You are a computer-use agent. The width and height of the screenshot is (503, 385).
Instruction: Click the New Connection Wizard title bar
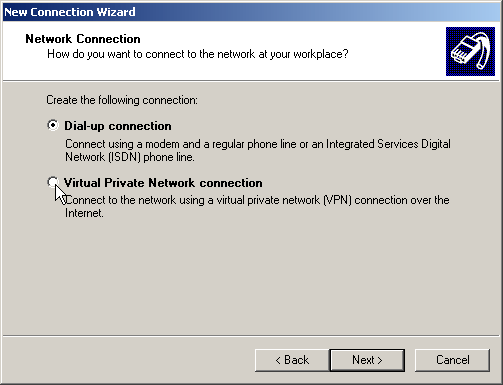click(251, 12)
